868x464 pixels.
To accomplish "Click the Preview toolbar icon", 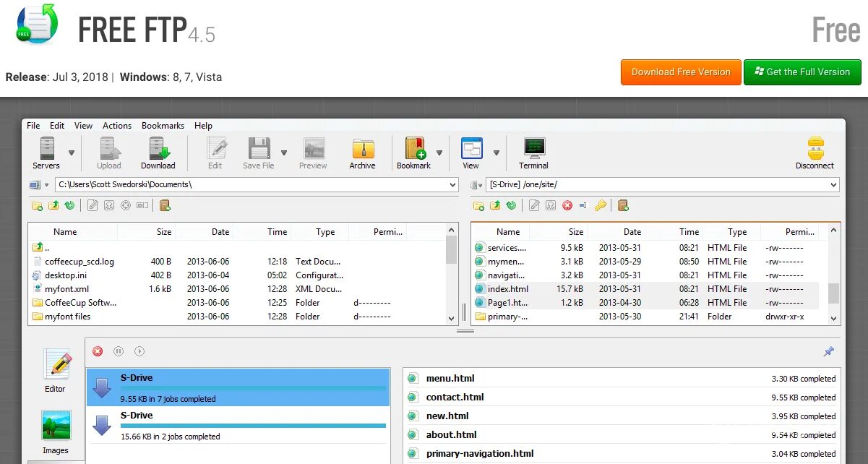I will [x=313, y=148].
